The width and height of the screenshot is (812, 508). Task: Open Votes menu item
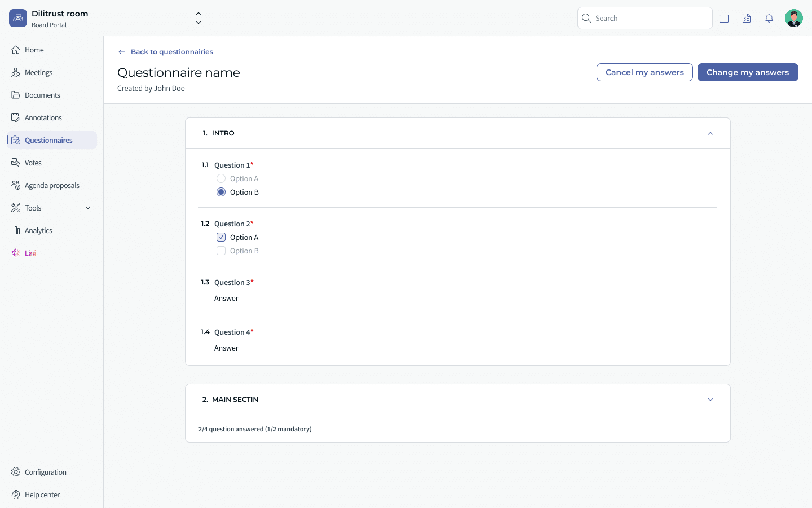coord(52,163)
